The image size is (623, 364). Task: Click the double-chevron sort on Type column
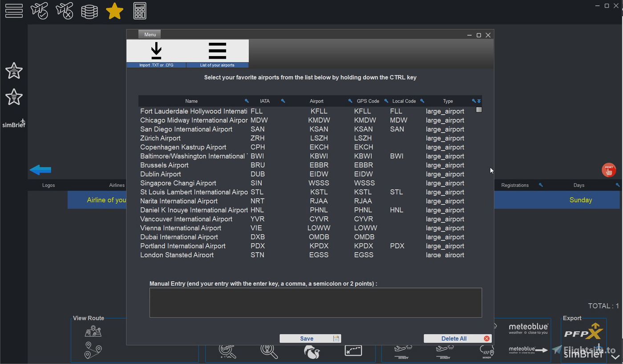(478, 101)
